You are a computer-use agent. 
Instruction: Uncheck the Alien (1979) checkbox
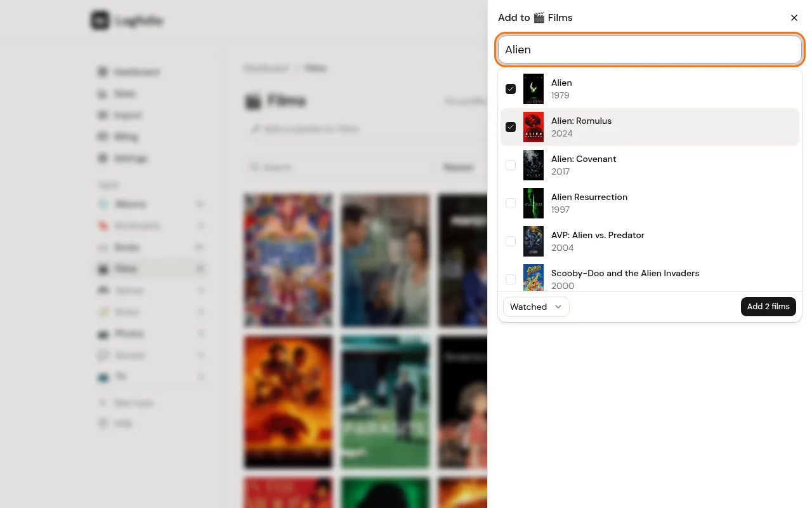511,89
